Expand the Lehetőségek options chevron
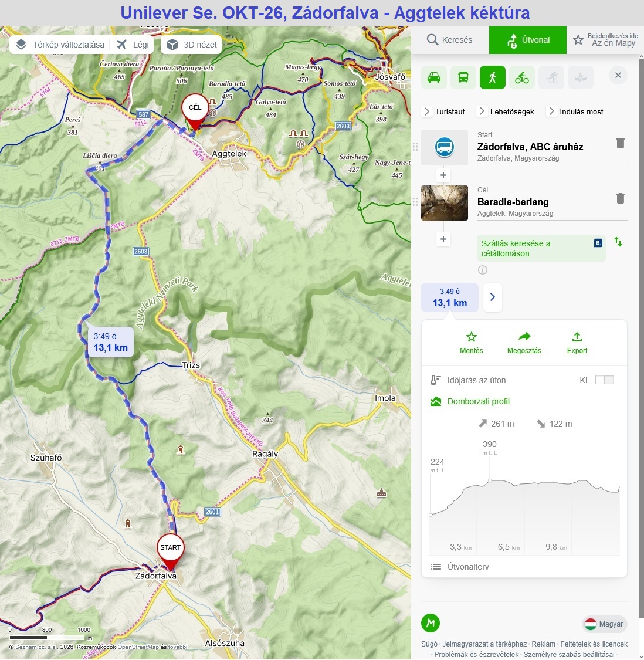644x660 pixels. tap(506, 111)
